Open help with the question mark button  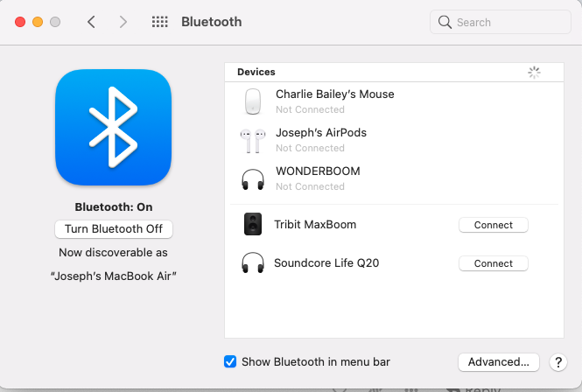click(x=558, y=362)
